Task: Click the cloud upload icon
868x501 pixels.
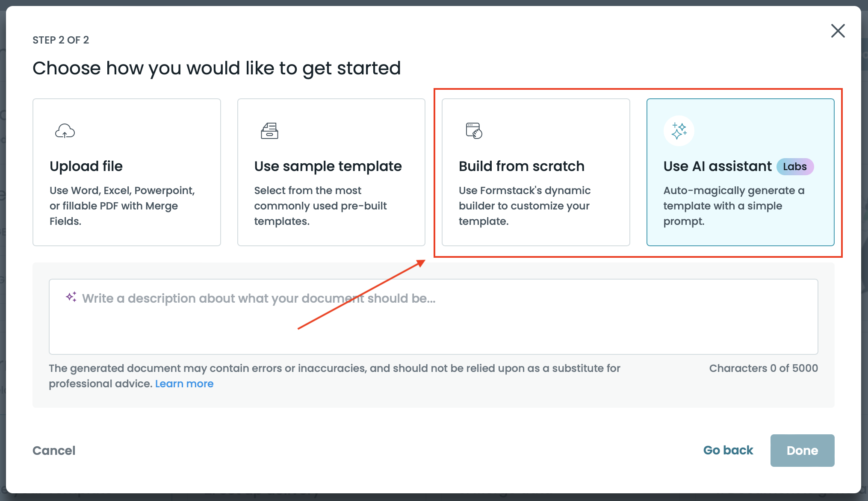Action: pyautogui.click(x=65, y=131)
